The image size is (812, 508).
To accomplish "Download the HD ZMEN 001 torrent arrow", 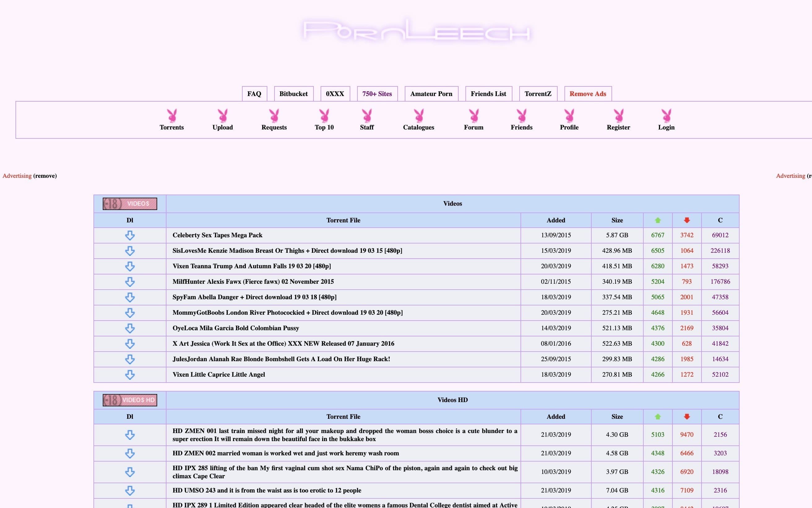I will pyautogui.click(x=130, y=435).
